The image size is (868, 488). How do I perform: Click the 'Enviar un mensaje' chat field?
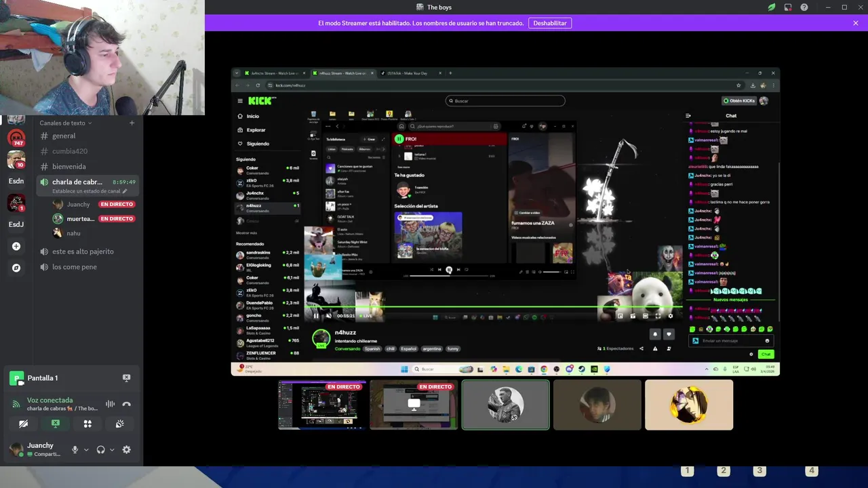[x=731, y=341]
